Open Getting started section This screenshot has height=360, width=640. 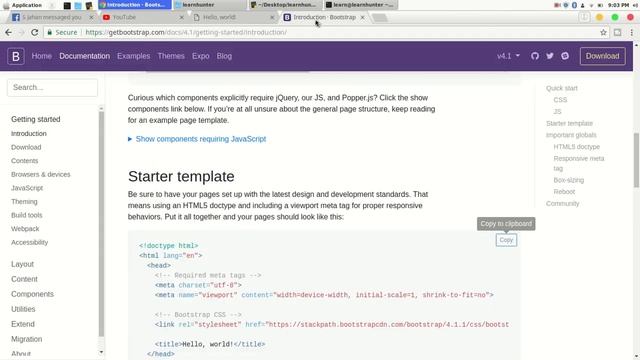pyautogui.click(x=36, y=119)
